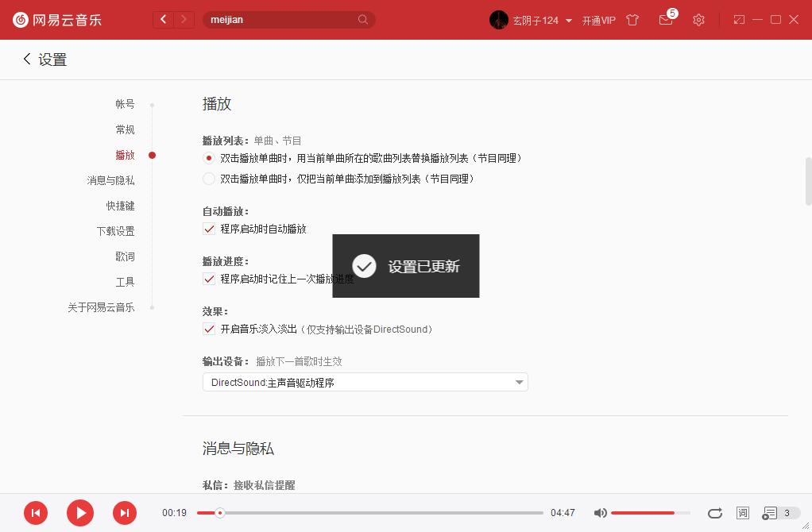This screenshot has height=532, width=812.
Task: Disable 开启音乐淡入淡出 effect
Action: coord(209,329)
